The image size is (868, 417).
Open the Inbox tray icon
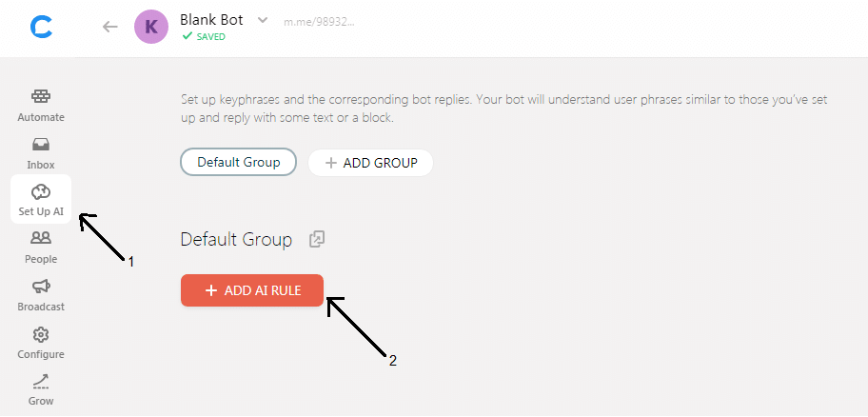(x=41, y=145)
